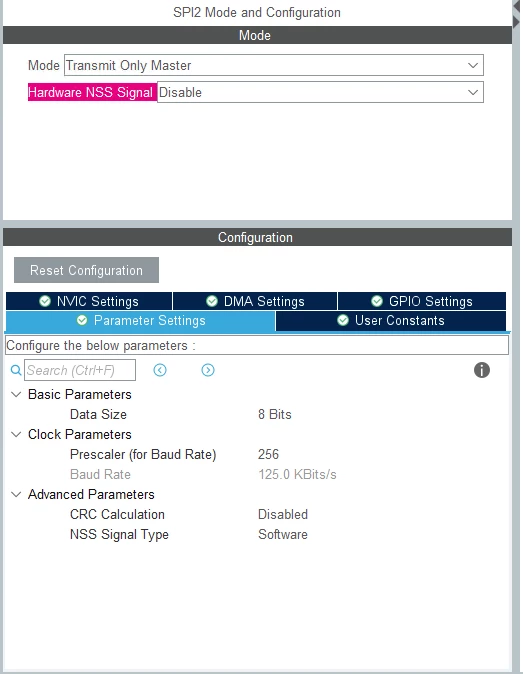523x674 pixels.
Task: Click the User Constants green check icon
Action: click(343, 320)
